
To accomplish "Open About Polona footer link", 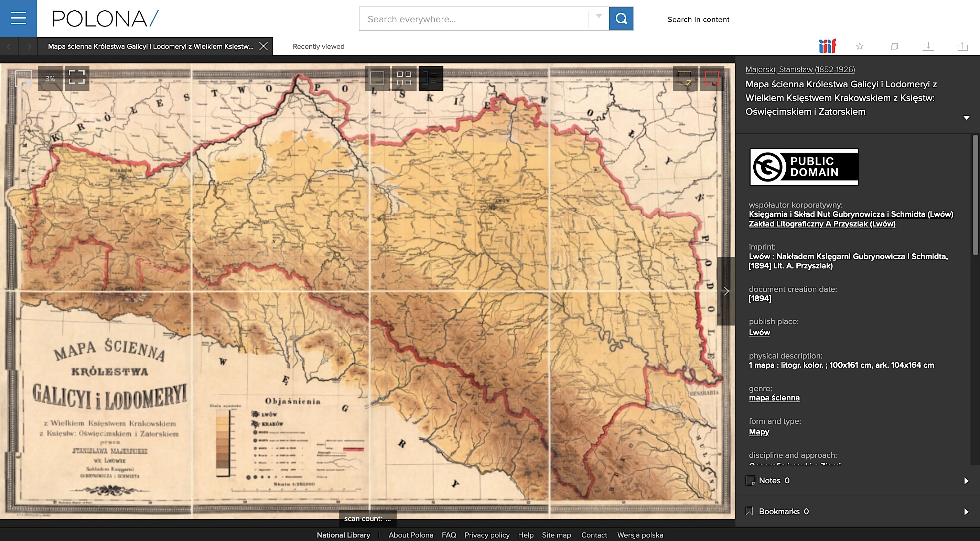I will (411, 535).
